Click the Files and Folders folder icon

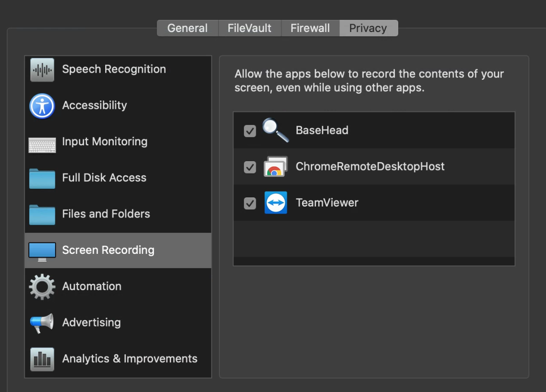(42, 215)
